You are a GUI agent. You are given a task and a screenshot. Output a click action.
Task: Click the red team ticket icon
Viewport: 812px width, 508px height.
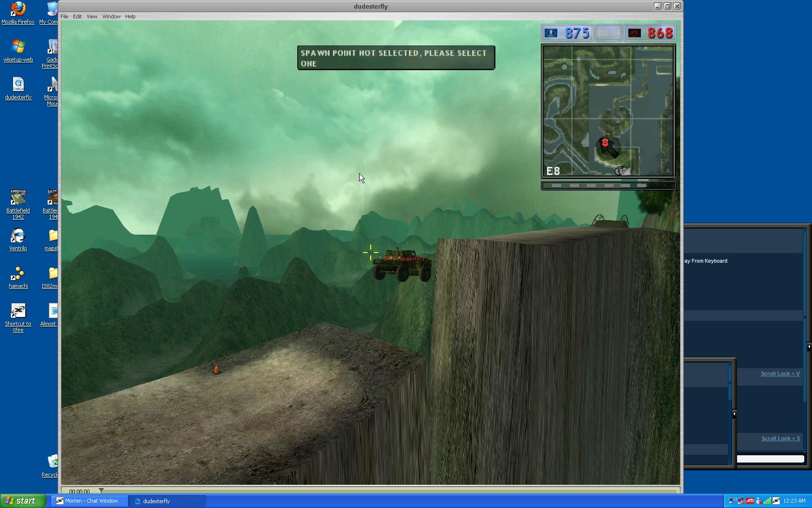coord(634,33)
